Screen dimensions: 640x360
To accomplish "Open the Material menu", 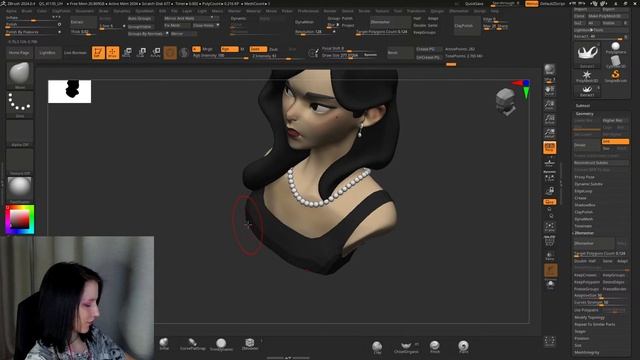I will [253, 11].
